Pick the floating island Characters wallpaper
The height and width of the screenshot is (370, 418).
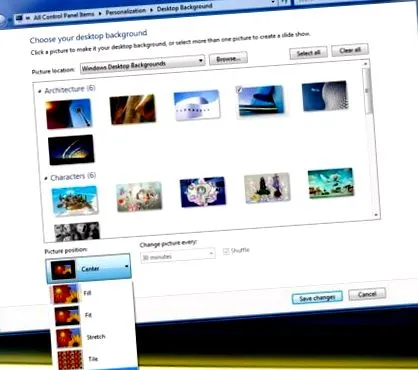pos(75,201)
